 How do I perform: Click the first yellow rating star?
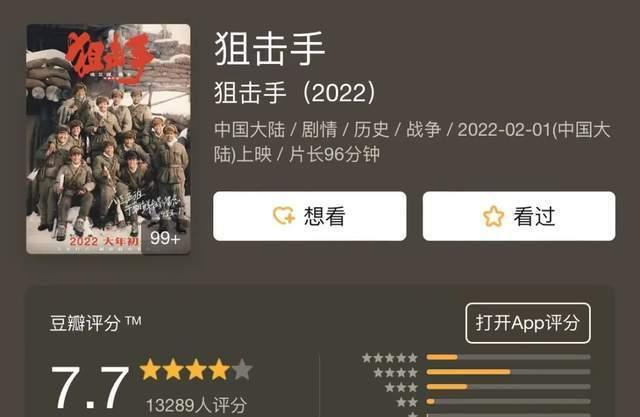tap(150, 369)
